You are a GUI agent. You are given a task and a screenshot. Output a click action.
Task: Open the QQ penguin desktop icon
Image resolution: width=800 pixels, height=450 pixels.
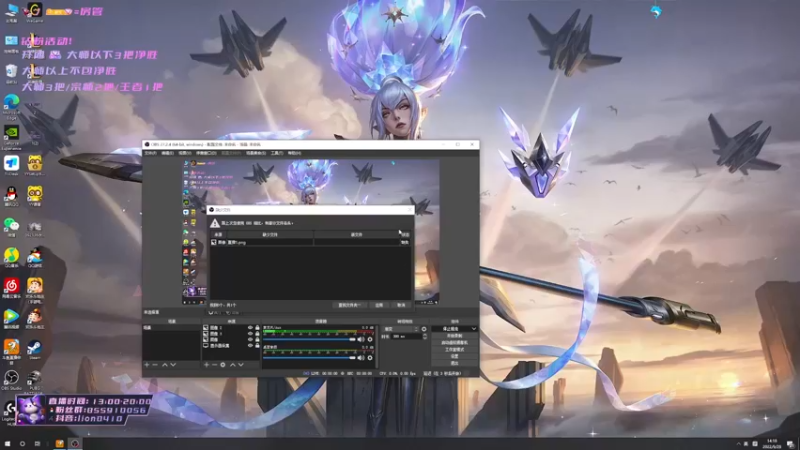point(11,196)
